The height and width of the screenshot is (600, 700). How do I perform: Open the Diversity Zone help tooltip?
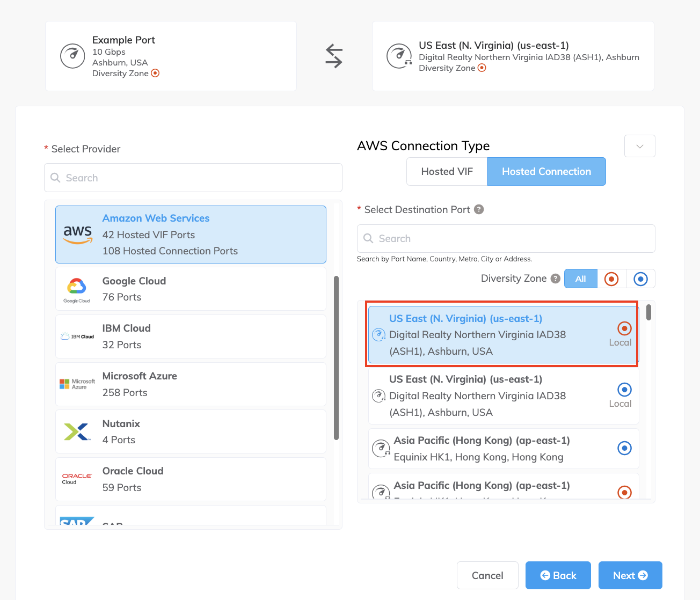tap(555, 279)
